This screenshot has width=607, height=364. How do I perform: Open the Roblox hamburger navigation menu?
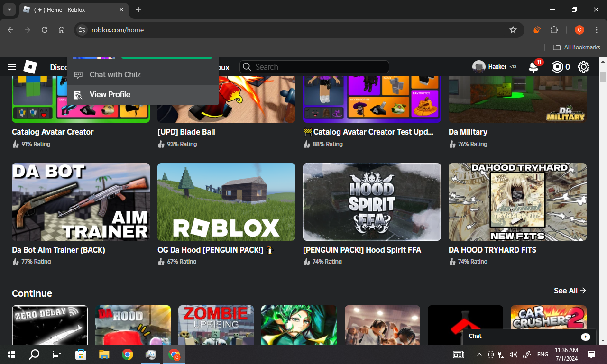pos(12,67)
